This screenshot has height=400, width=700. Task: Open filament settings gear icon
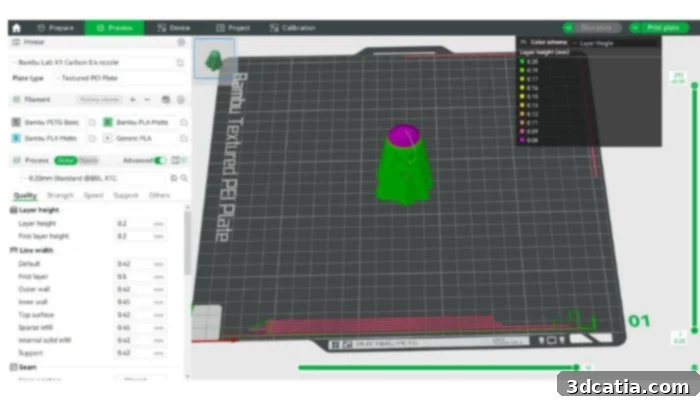pyautogui.click(x=181, y=100)
